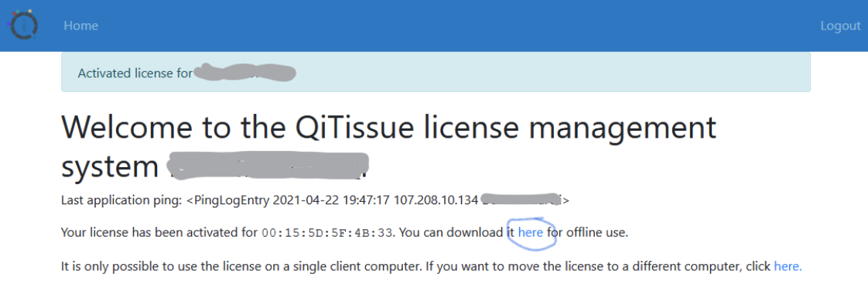Click the QiTissue logo icon
The height and width of the screenshot is (291, 868).
tap(22, 25)
